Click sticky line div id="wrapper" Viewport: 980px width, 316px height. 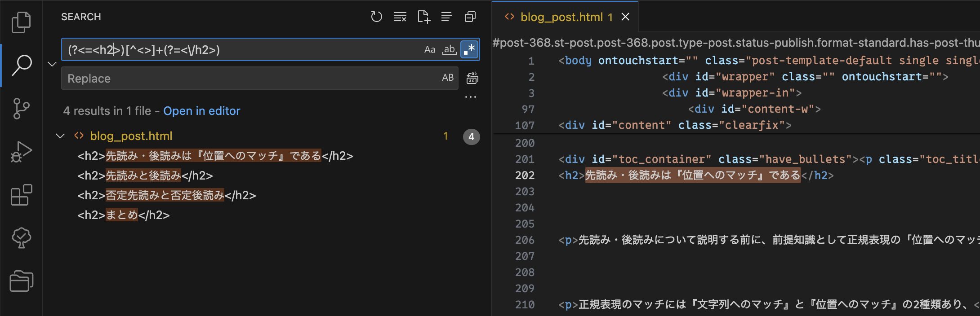[805, 77]
